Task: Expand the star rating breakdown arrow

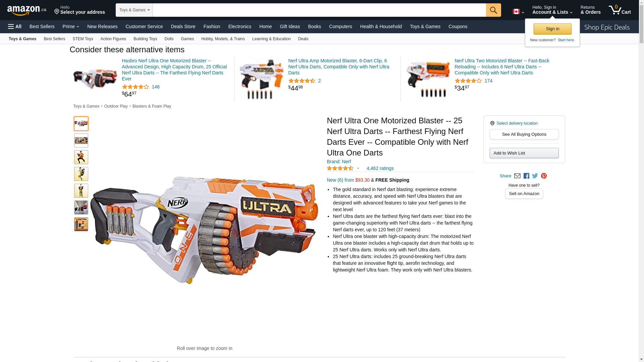Action: point(358,169)
